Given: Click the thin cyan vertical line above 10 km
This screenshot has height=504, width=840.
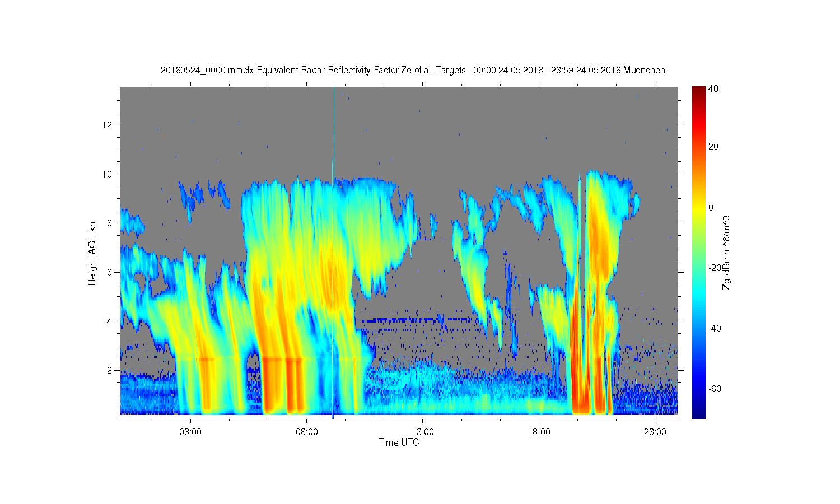Looking at the screenshot, I should tap(334, 130).
